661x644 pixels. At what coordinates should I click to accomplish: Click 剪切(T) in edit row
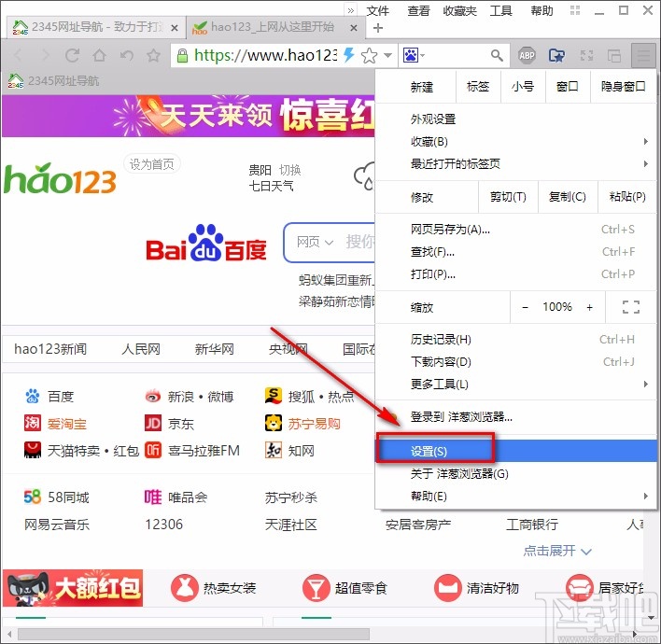508,197
